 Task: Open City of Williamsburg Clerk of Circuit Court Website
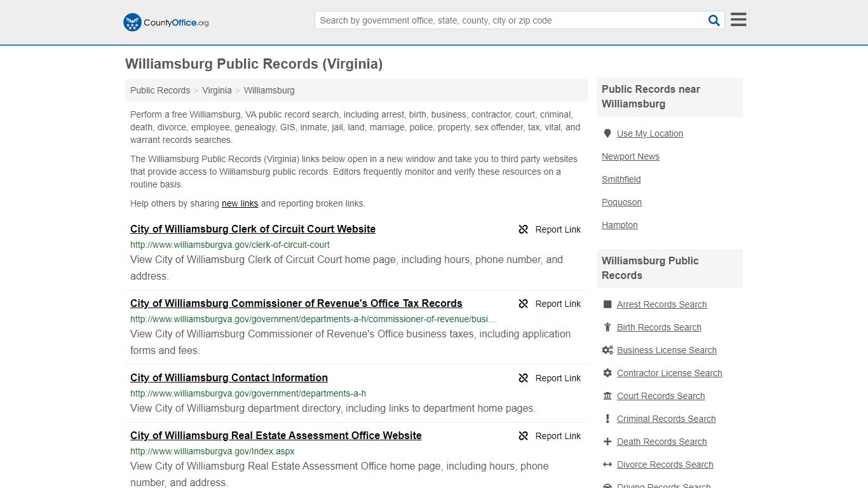tap(253, 229)
